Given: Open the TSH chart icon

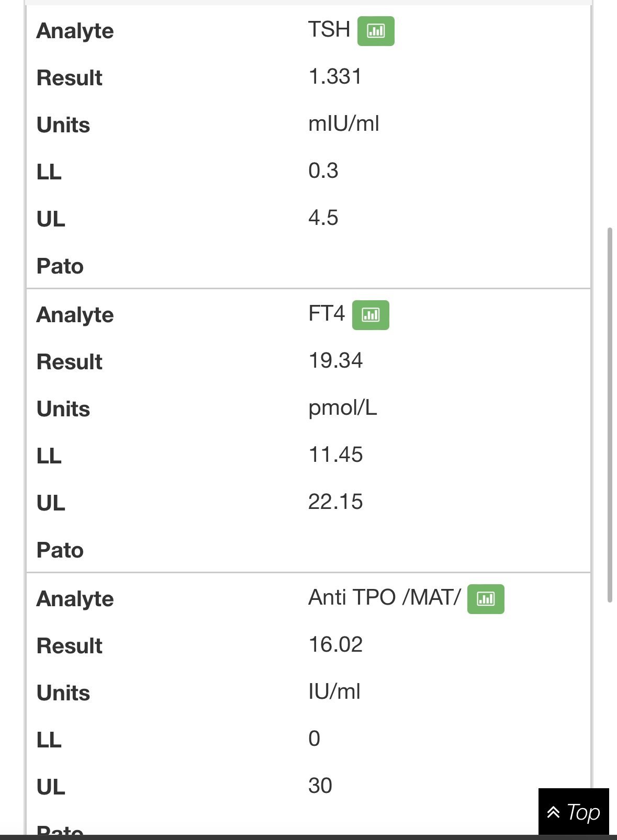Looking at the screenshot, I should (375, 31).
